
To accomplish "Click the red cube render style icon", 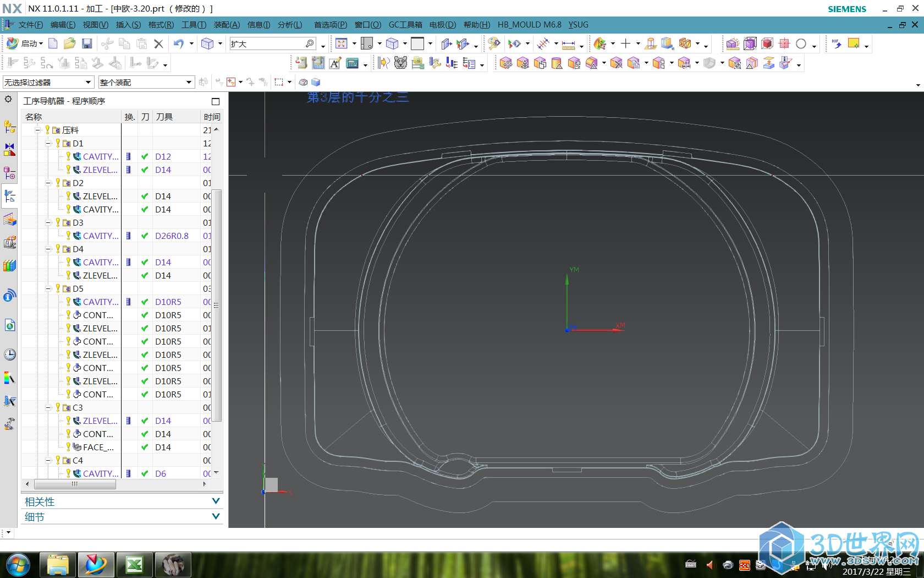I will (x=767, y=43).
